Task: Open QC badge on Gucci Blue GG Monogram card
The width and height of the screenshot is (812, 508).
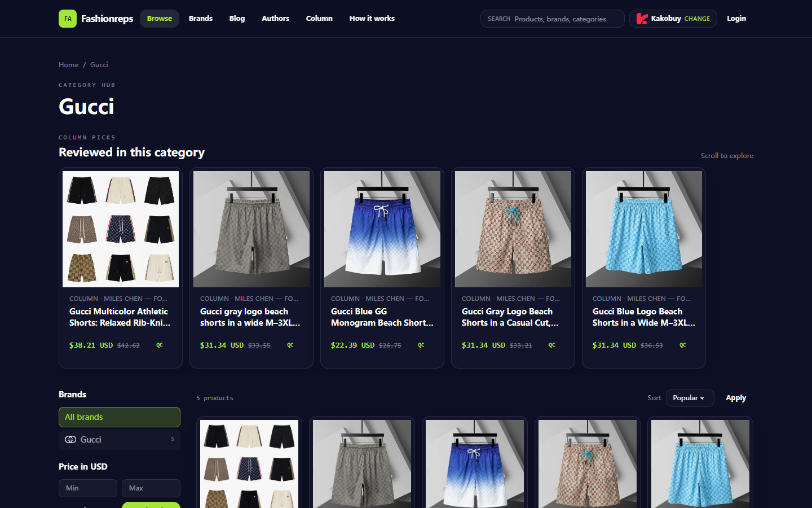Action: click(x=421, y=345)
